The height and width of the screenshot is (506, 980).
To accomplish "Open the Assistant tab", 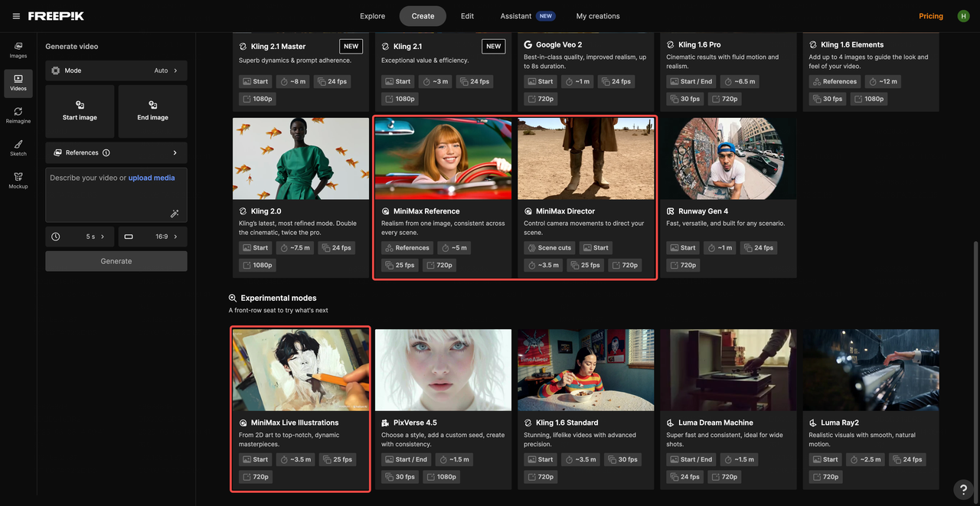I will pyautogui.click(x=526, y=16).
